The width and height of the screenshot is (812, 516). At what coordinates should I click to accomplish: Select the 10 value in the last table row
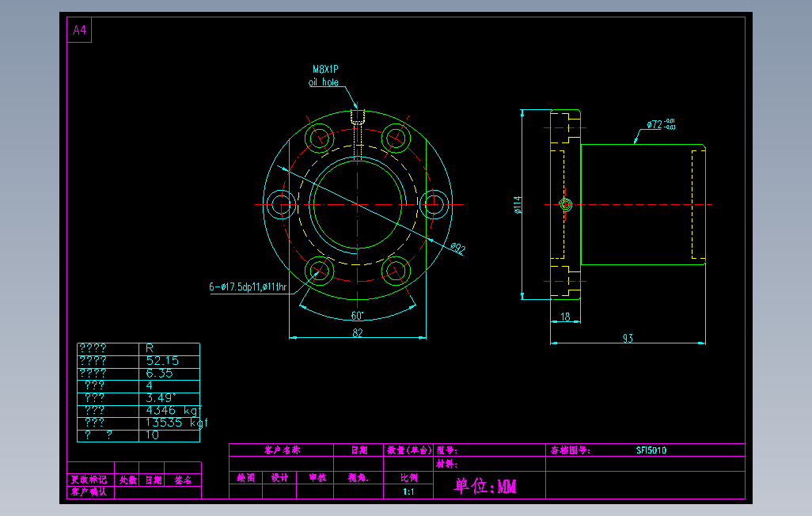pos(152,434)
